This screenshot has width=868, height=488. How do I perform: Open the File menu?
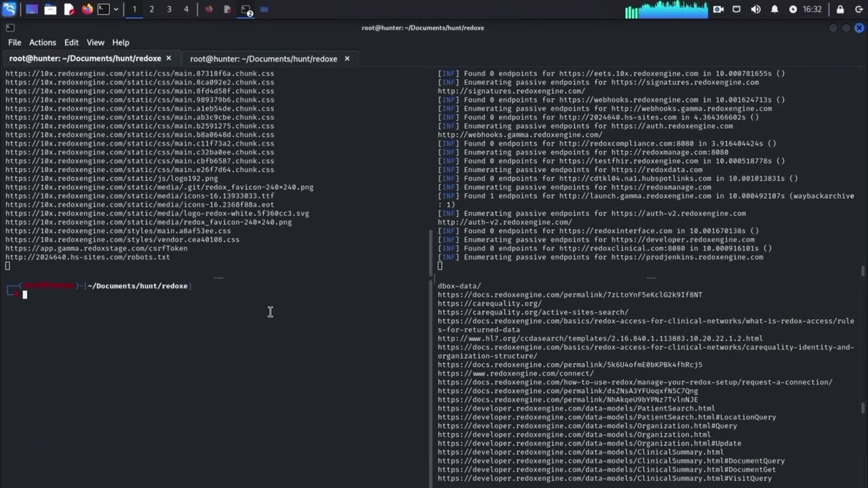(14, 42)
